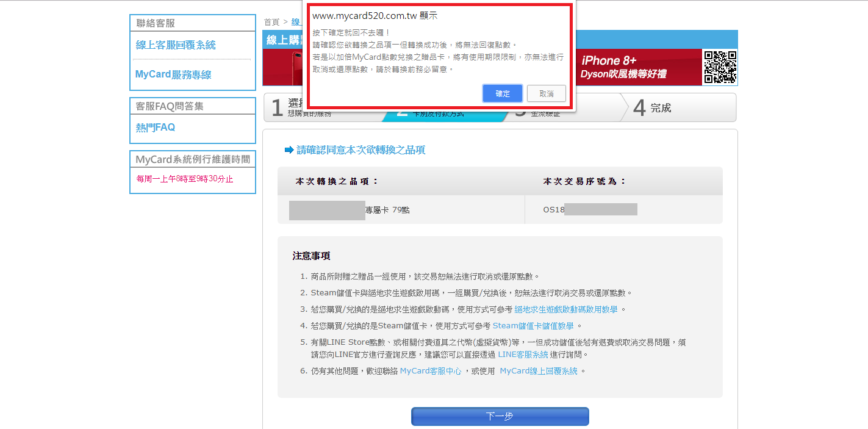The width and height of the screenshot is (868, 429).
Task: Open the 絕地求生遊戲啟動碼啟用教學 link
Action: pyautogui.click(x=565, y=309)
